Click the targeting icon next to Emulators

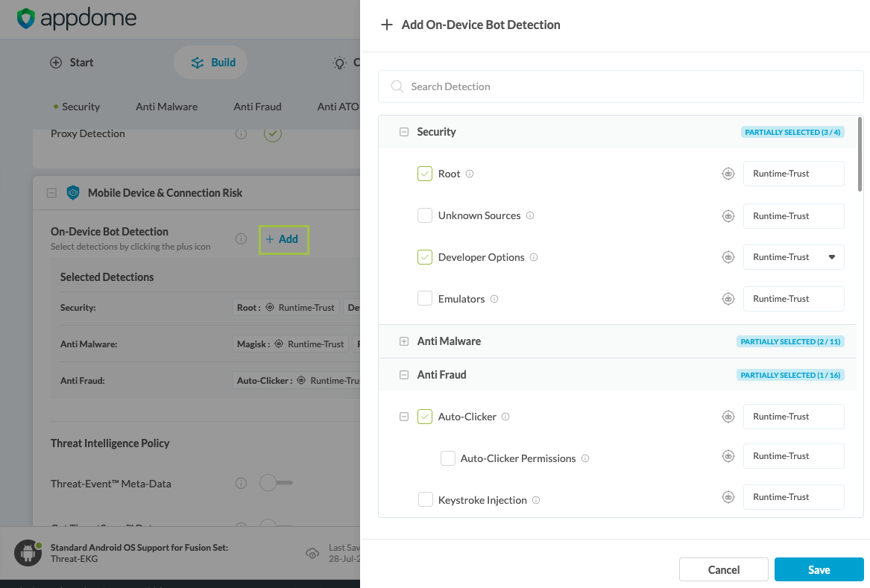[x=728, y=298]
